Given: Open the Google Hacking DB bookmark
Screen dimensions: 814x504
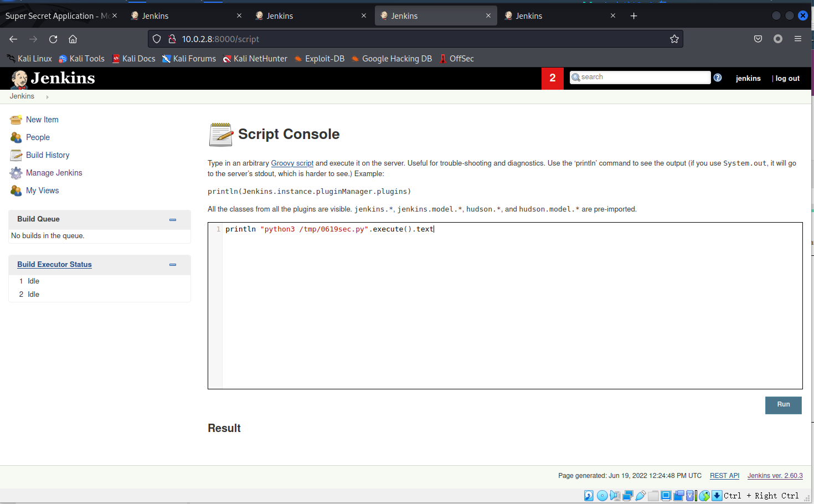Looking at the screenshot, I should (x=391, y=59).
